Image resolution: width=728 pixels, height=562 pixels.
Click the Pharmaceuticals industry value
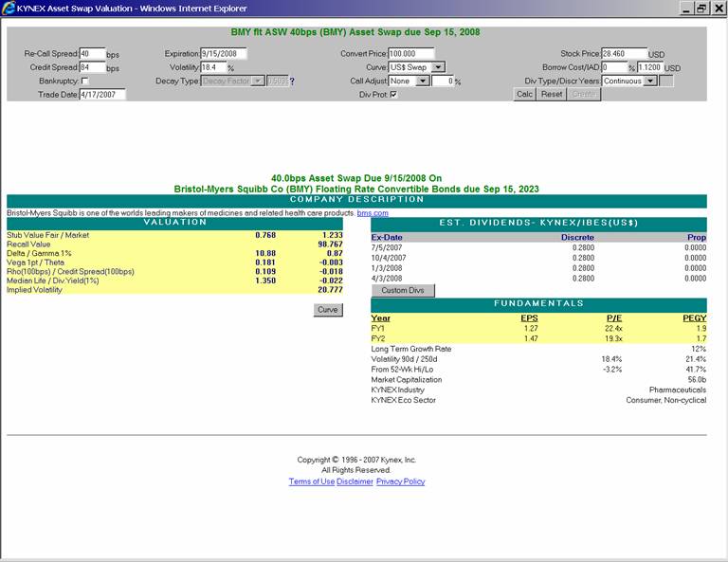coord(678,390)
